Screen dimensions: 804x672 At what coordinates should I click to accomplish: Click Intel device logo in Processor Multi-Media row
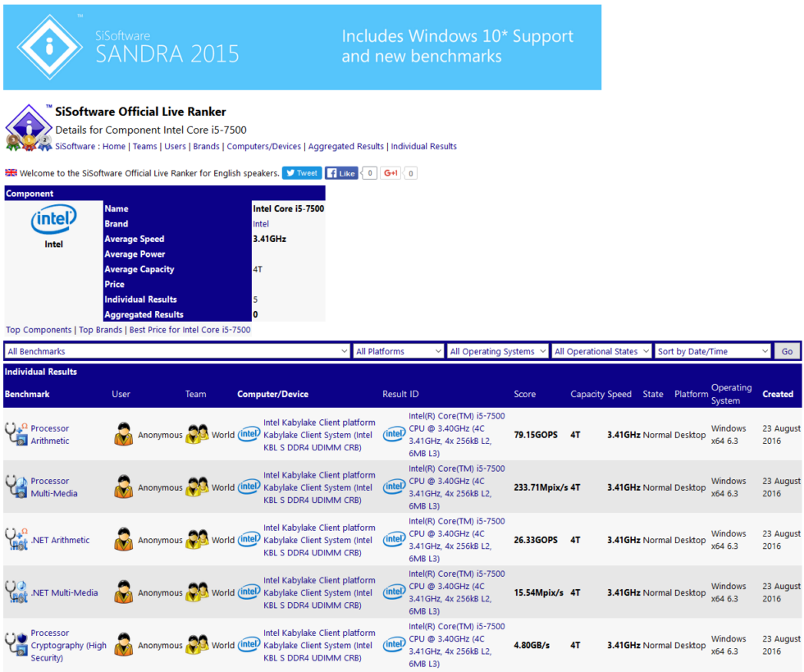(249, 487)
